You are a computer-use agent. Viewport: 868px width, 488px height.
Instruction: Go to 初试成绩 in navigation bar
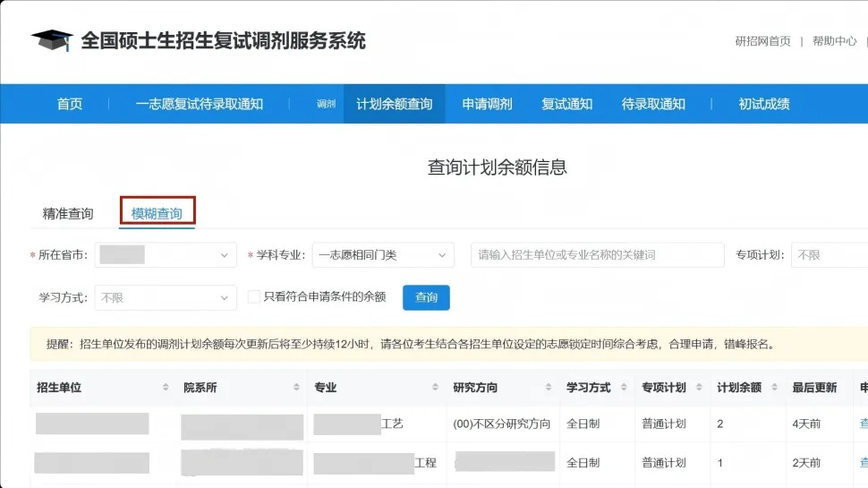click(x=763, y=104)
